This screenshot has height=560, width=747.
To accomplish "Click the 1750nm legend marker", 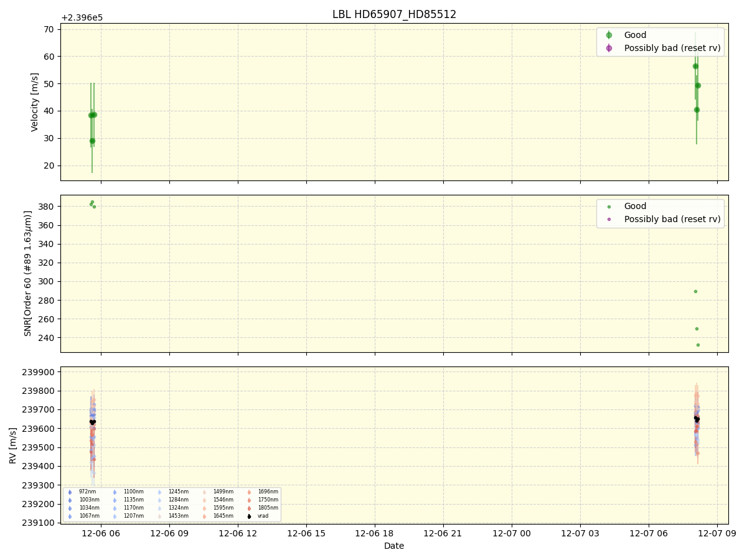I will pos(249,500).
